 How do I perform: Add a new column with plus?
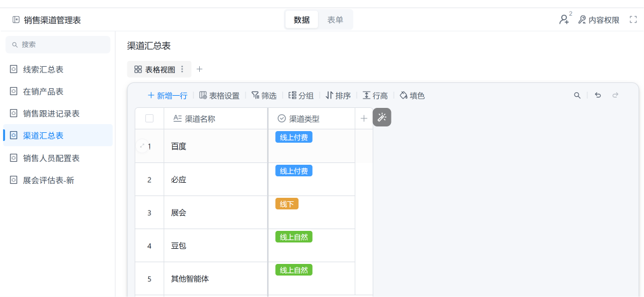pyautogui.click(x=364, y=118)
